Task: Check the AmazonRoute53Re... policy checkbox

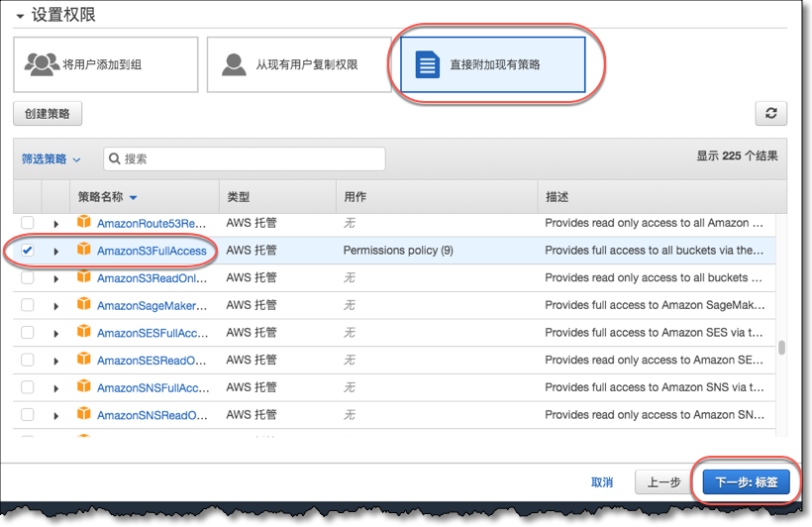Action: (28, 223)
